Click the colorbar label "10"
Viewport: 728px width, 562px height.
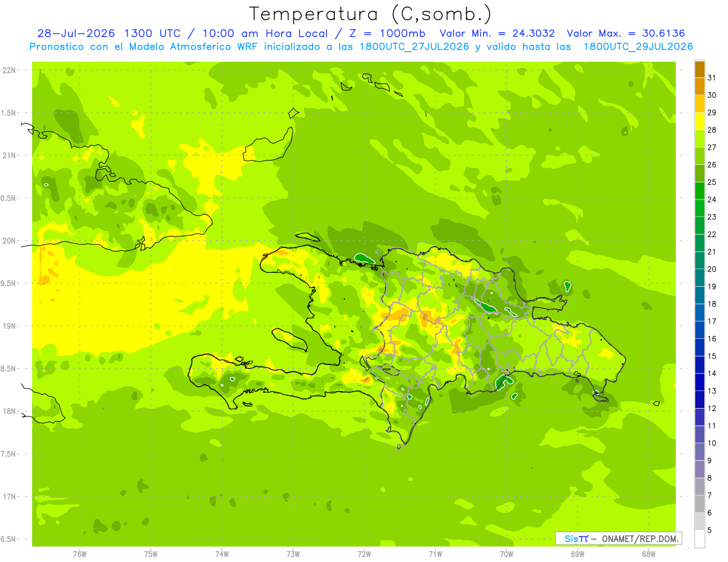pyautogui.click(x=712, y=443)
